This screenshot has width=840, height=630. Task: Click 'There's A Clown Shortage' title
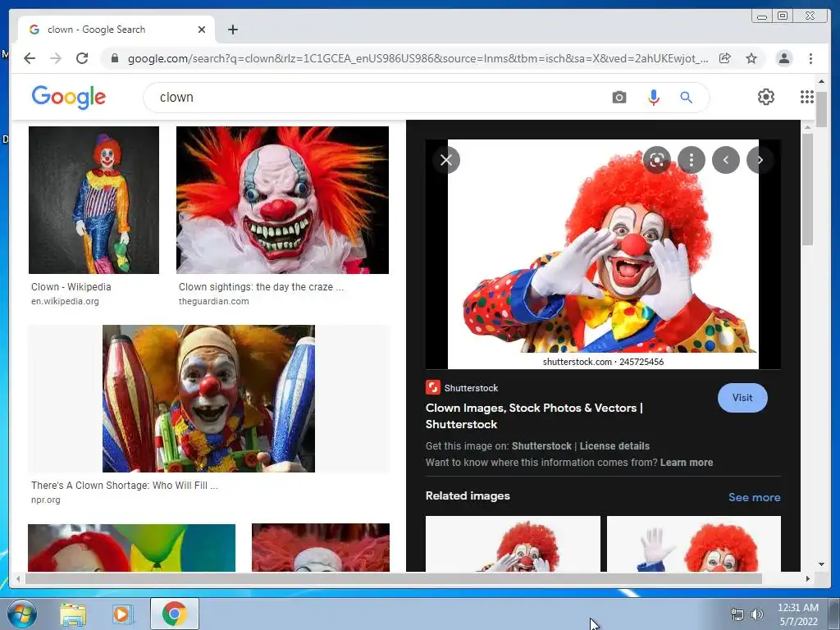click(125, 486)
